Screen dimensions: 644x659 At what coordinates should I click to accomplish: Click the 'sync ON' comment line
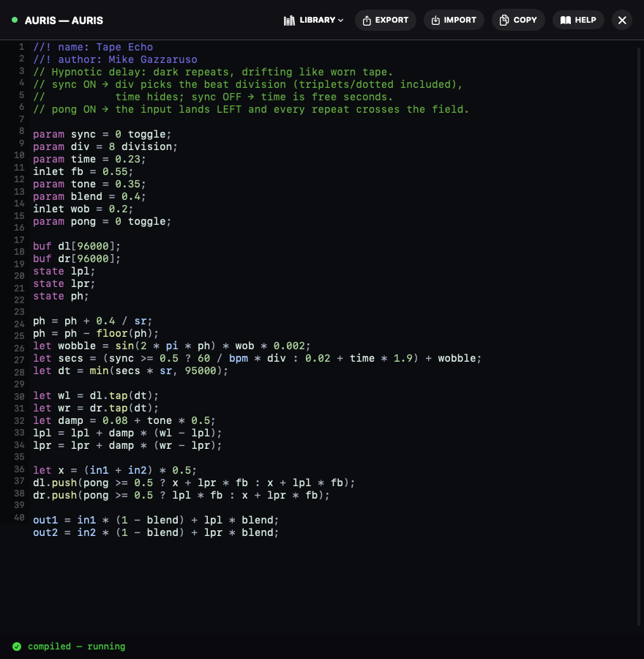[248, 84]
